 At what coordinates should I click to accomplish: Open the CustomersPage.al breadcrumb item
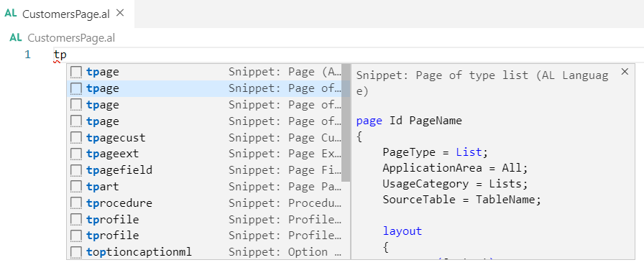click(x=71, y=38)
